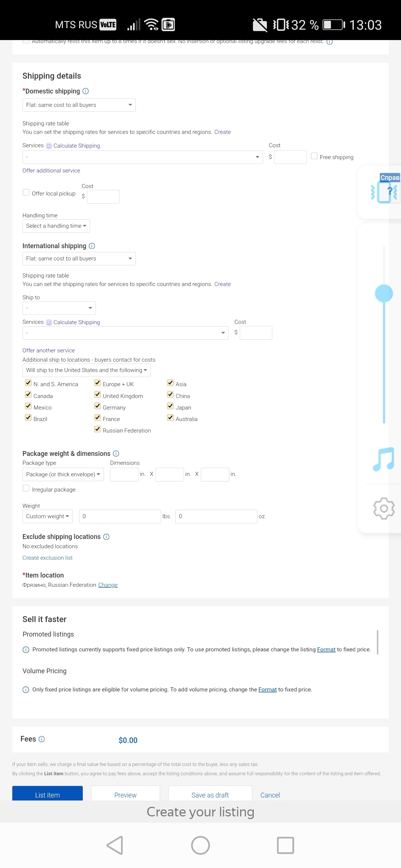The height and width of the screenshot is (868, 401).
Task: Click the International shipping info icon
Action: point(92,246)
